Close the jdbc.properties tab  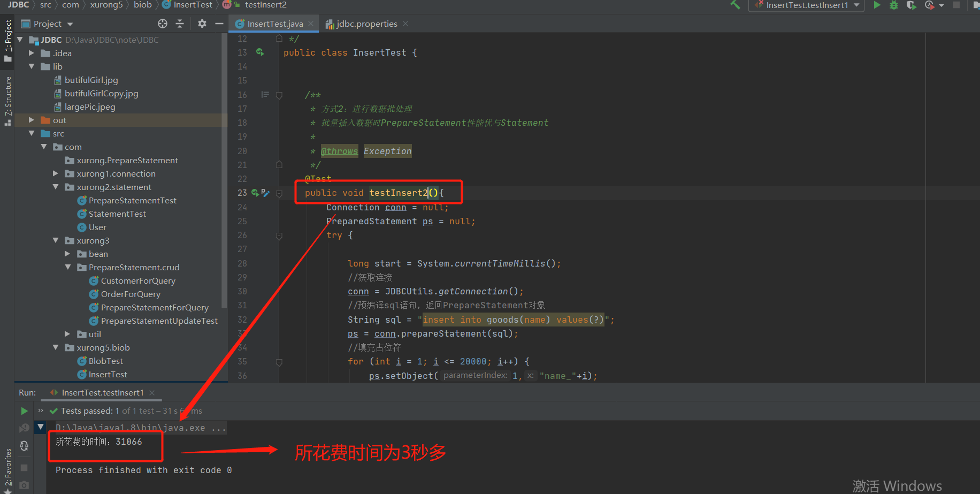click(x=405, y=24)
